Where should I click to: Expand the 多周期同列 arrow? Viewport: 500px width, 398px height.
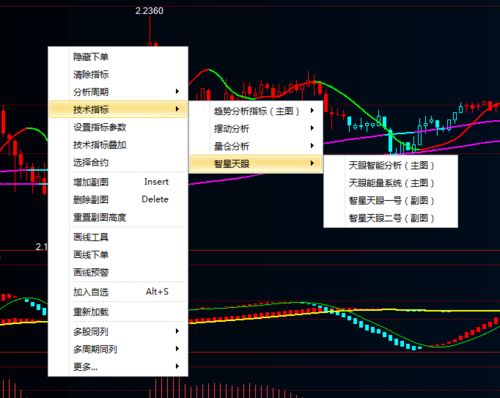coord(177,349)
